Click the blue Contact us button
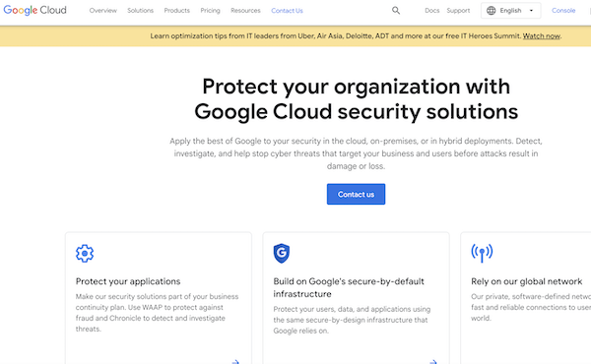This screenshot has height=364, width=591. point(356,194)
